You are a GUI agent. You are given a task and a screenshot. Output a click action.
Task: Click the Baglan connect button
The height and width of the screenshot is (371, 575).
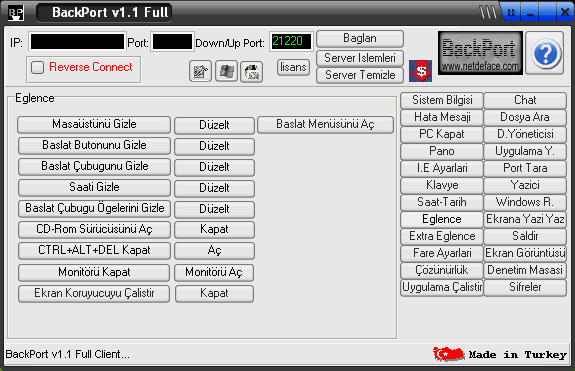(x=360, y=38)
